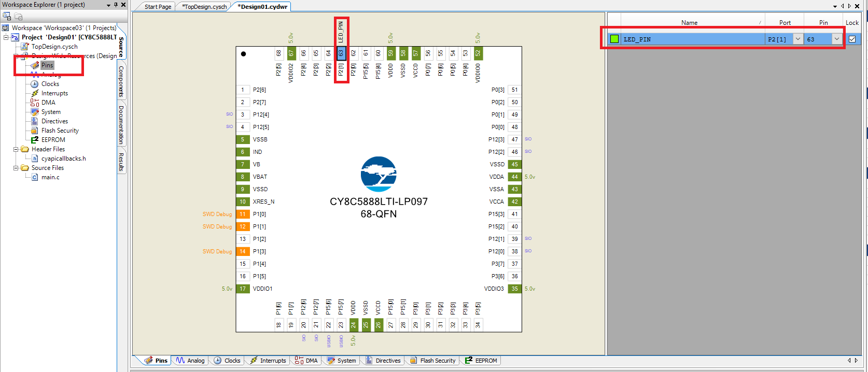The image size is (868, 372).
Task: Open the main.c source file icon
Action: 35,177
